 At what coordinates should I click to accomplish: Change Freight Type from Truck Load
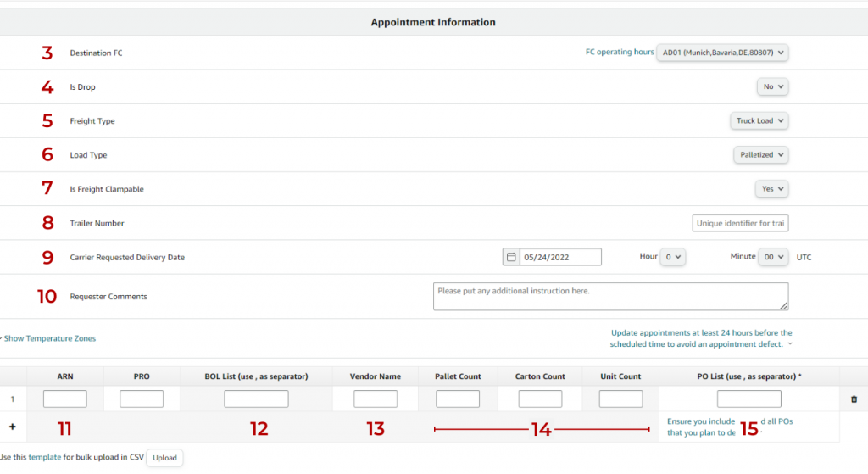[759, 121]
